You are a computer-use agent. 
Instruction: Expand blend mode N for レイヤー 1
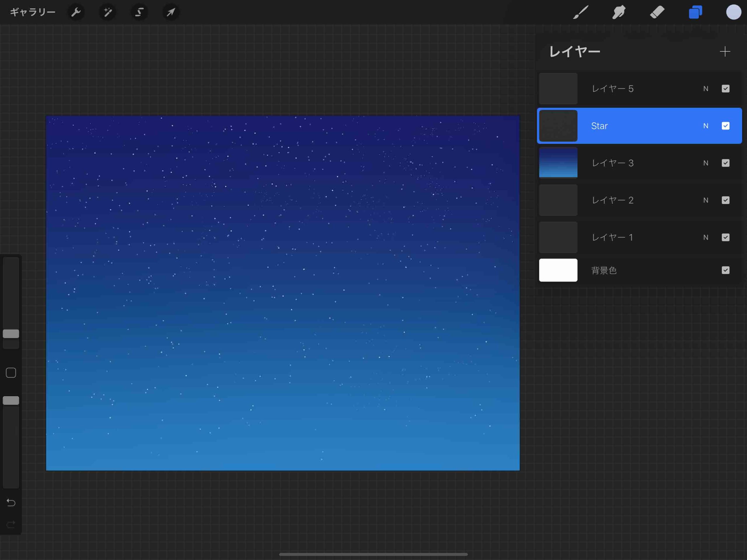click(x=706, y=238)
